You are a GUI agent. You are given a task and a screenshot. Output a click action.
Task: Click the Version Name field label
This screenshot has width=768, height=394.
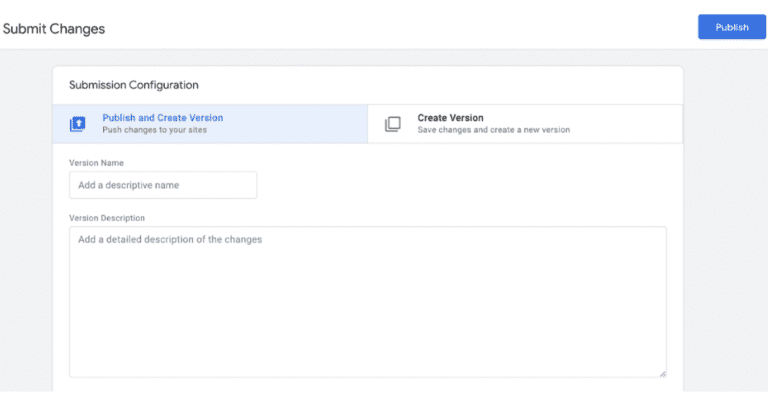pyautogui.click(x=96, y=163)
